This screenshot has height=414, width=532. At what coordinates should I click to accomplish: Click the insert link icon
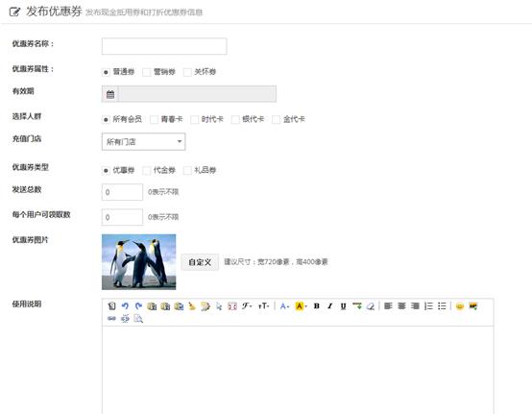(111, 318)
